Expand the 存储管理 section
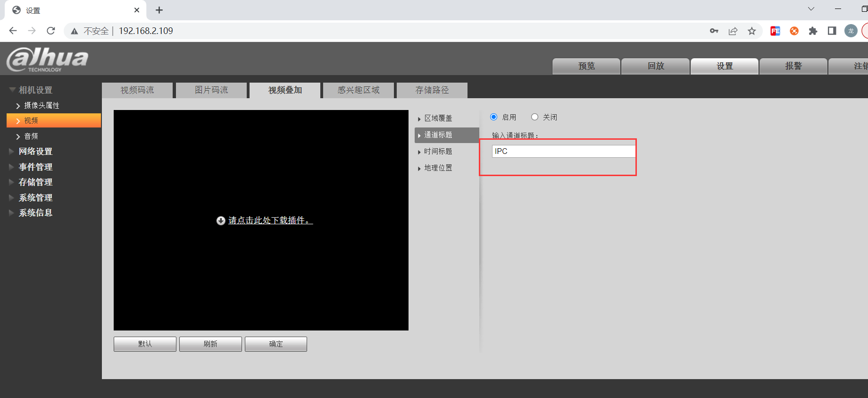The width and height of the screenshot is (868, 398). coord(35,182)
